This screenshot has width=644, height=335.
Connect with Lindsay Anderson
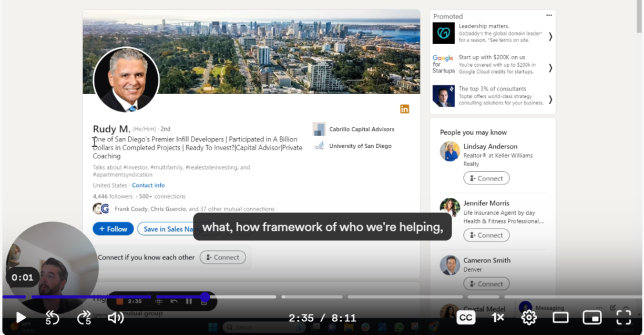click(486, 178)
